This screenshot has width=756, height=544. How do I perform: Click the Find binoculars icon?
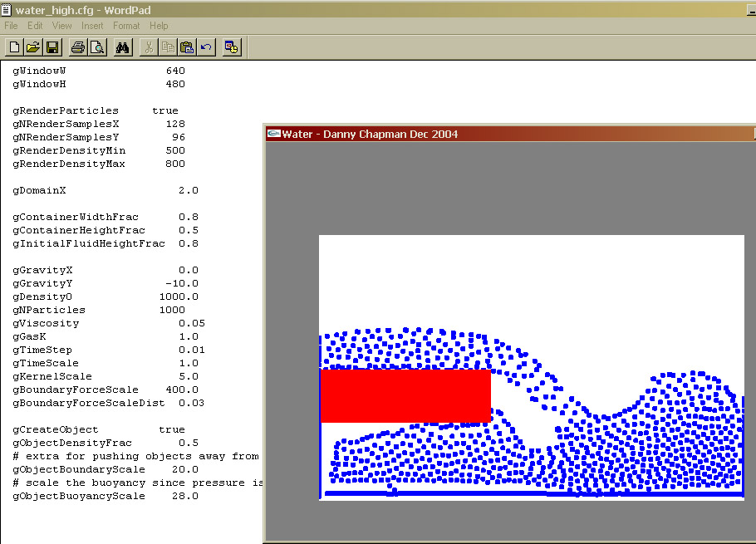(x=123, y=47)
